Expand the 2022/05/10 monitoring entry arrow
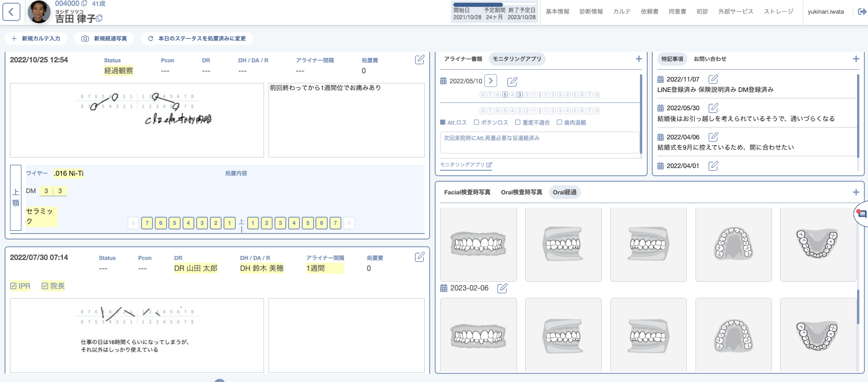 click(491, 81)
